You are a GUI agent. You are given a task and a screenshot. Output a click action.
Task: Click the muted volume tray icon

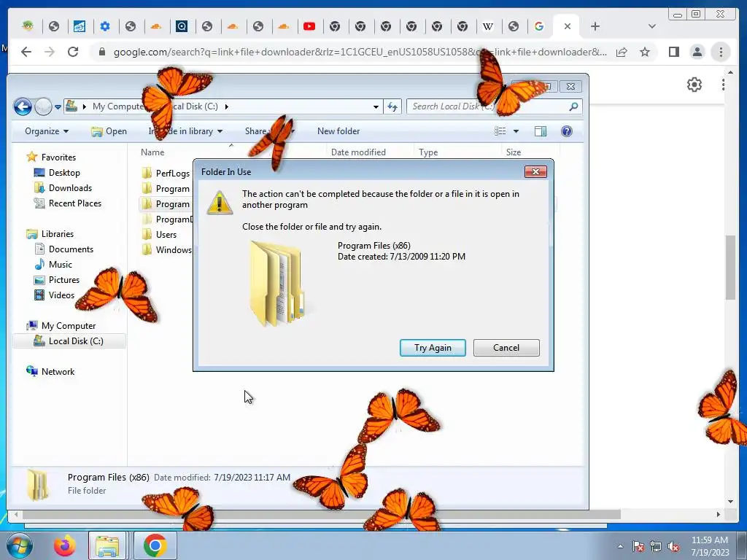pos(673,547)
